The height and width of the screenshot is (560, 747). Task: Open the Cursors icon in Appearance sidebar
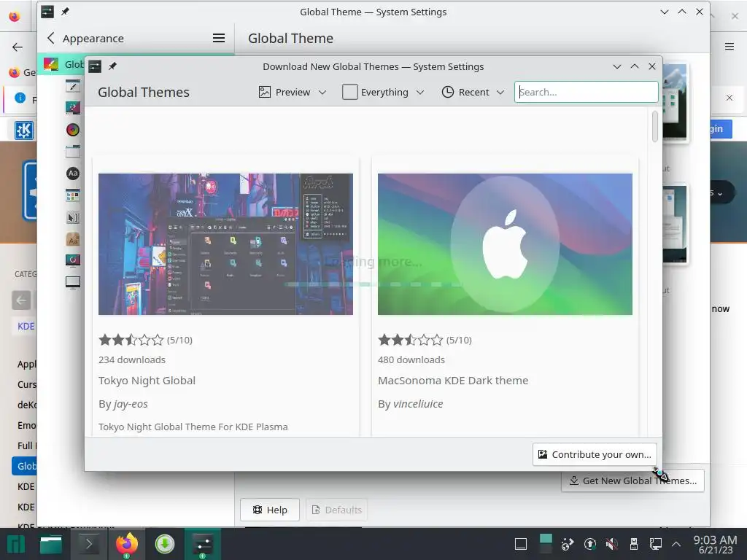73,217
